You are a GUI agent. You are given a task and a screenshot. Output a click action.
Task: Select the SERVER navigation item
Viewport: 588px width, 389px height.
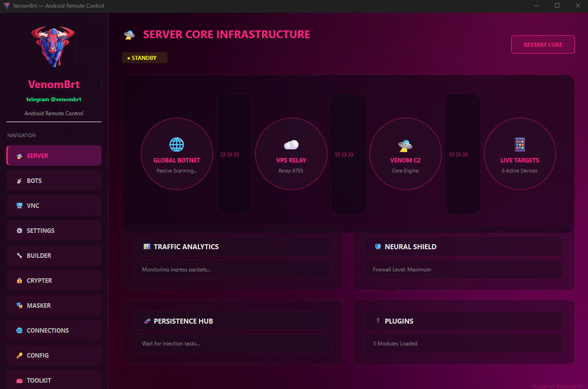pos(54,156)
